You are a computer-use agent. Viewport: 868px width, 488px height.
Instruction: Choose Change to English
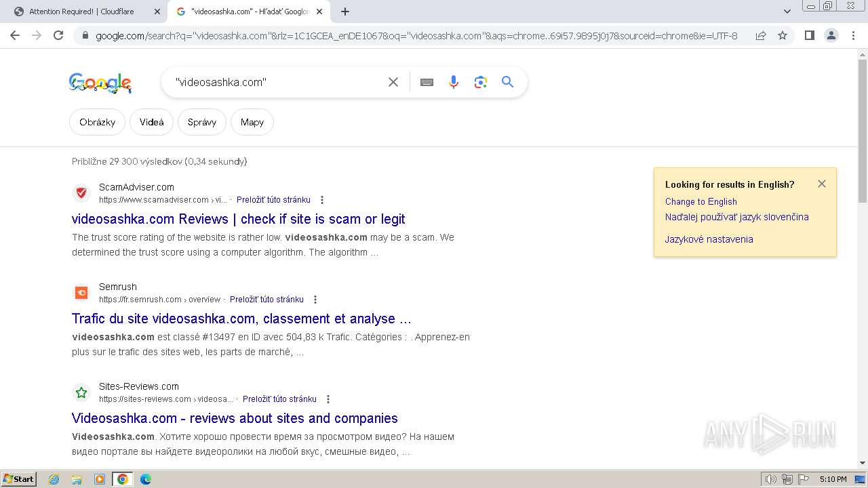[x=701, y=201]
